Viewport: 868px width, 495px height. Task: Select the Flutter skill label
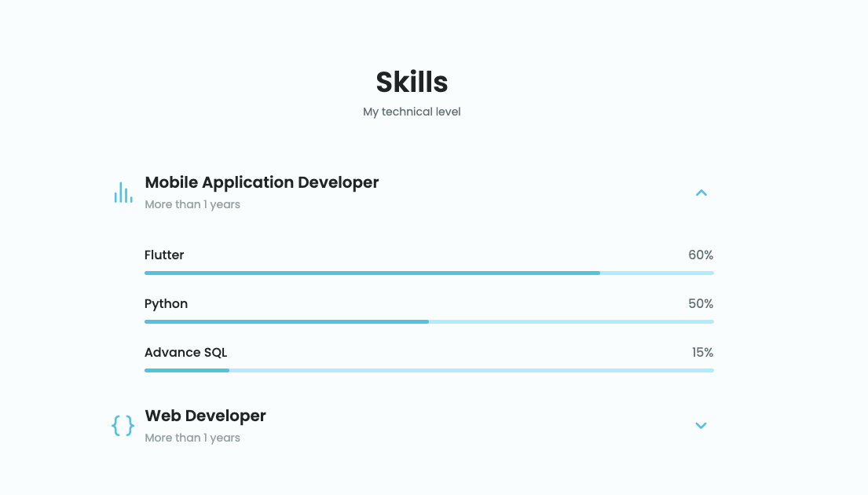tap(164, 255)
